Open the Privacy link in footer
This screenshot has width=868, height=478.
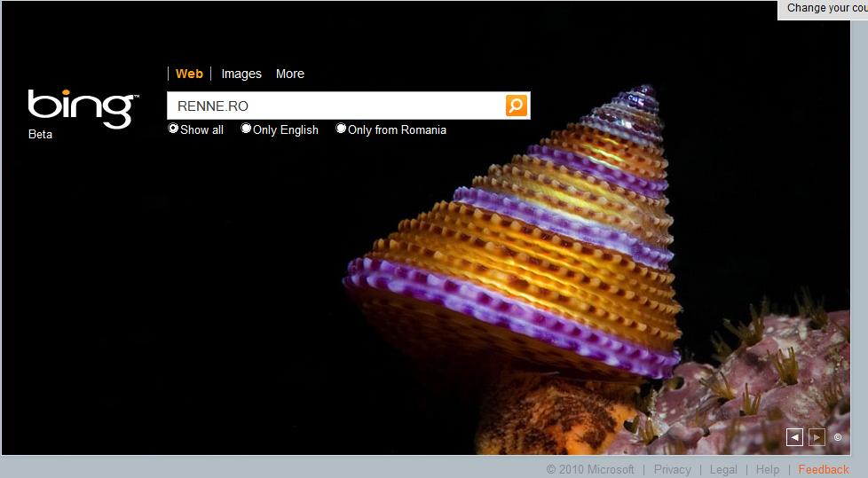tap(672, 469)
